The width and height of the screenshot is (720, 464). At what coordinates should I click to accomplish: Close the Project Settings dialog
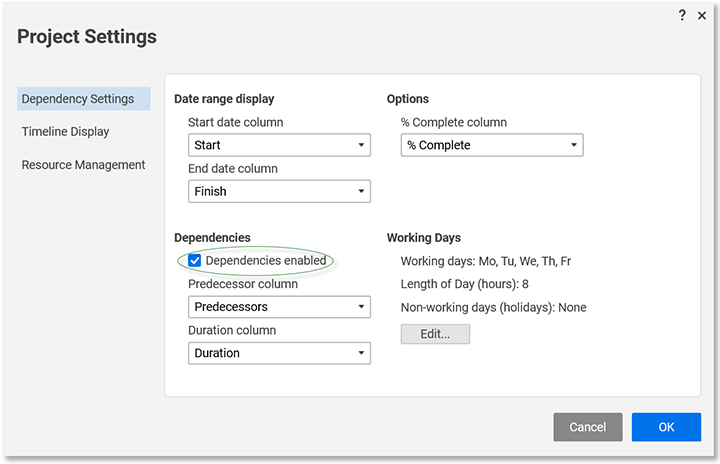point(701,15)
